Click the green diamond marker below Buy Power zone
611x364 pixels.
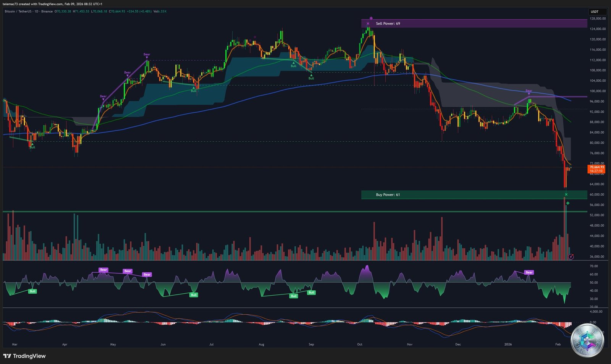click(x=568, y=203)
